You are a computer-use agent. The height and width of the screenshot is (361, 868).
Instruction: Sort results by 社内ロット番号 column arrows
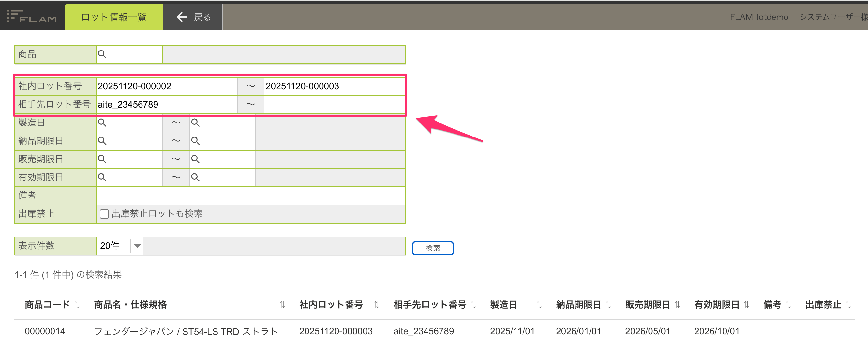377,304
